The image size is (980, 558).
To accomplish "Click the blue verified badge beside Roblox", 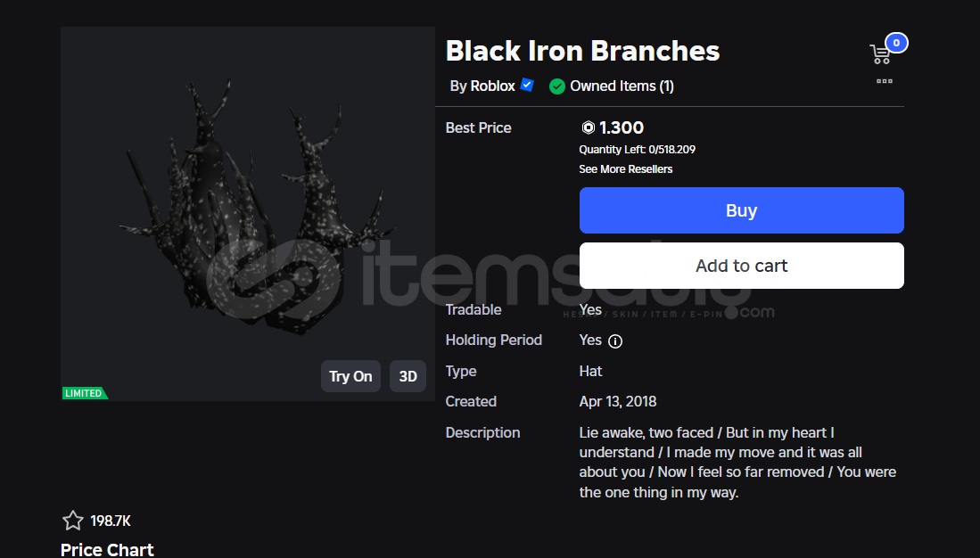I will click(527, 85).
